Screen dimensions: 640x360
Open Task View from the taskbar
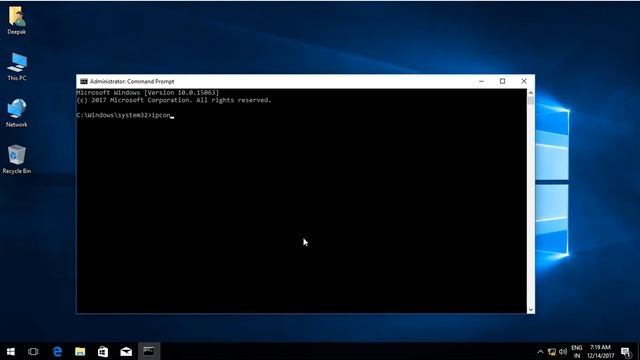tap(33, 351)
